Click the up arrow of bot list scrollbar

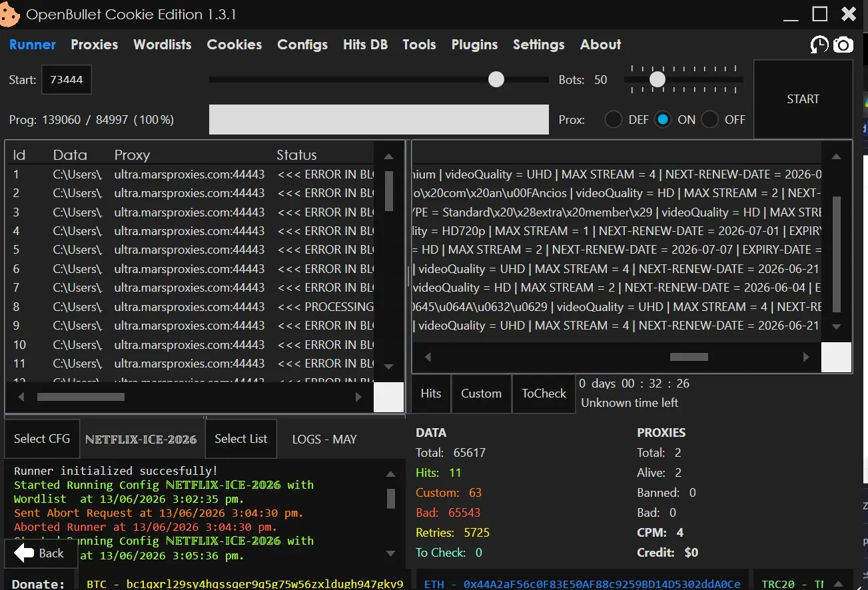click(389, 156)
